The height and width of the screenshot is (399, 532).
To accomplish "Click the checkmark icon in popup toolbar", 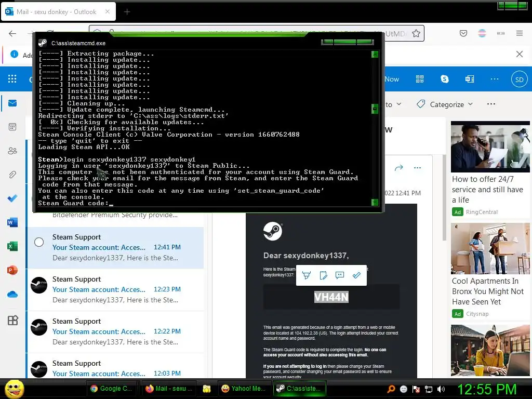I will 356,275.
